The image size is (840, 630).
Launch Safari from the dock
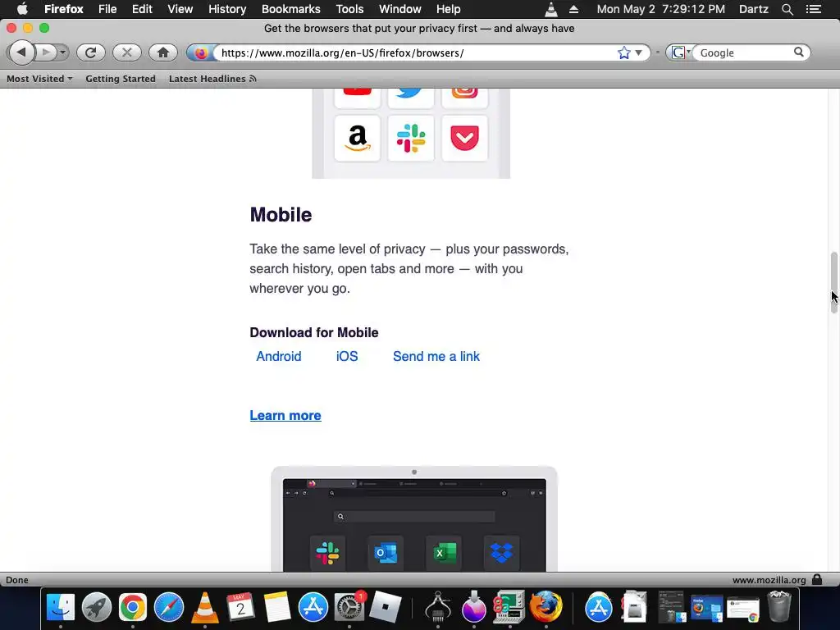click(x=169, y=607)
